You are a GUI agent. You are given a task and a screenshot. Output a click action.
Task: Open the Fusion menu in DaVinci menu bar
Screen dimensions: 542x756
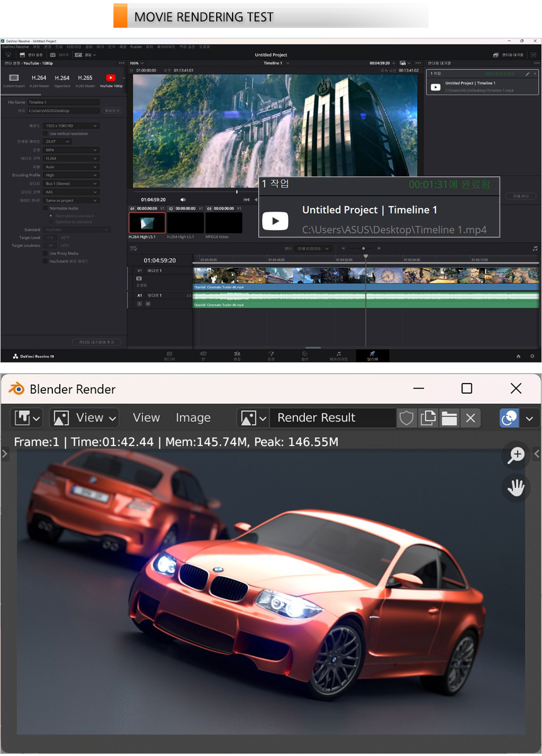coord(135,47)
